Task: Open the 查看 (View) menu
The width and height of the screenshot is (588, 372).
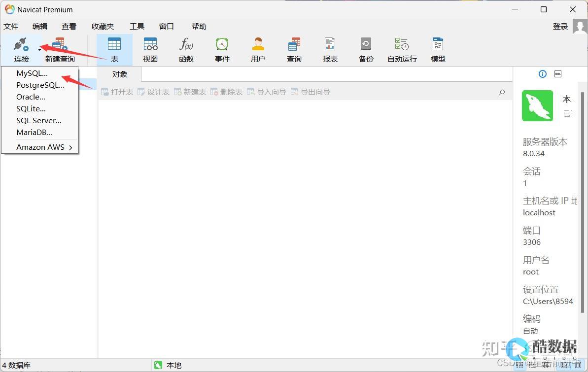Action: point(69,26)
